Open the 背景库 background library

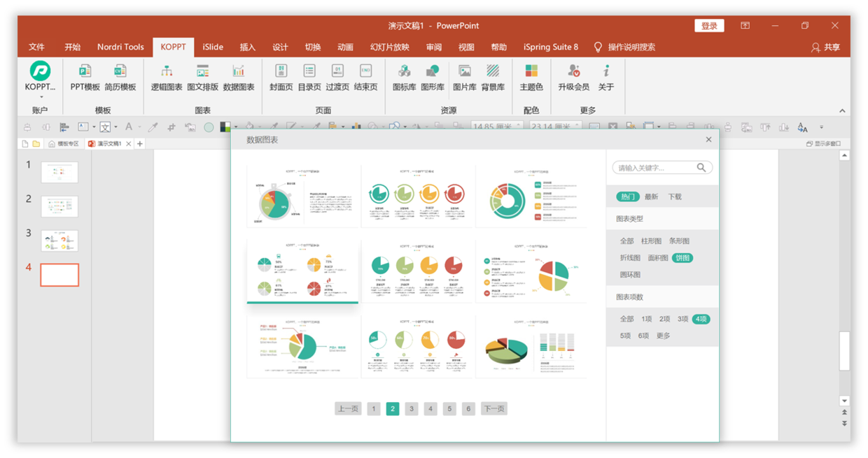point(493,77)
